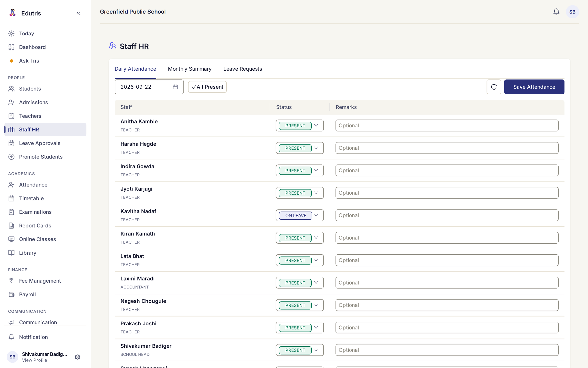Open Promote Students in sidebar
Viewport: 588px width, 368px height.
pos(45,157)
